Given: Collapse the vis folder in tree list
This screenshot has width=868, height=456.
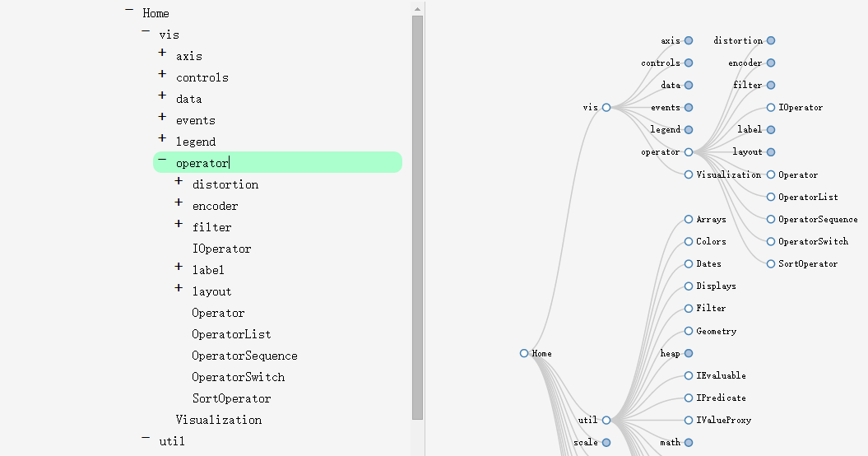Looking at the screenshot, I should coord(146,31).
